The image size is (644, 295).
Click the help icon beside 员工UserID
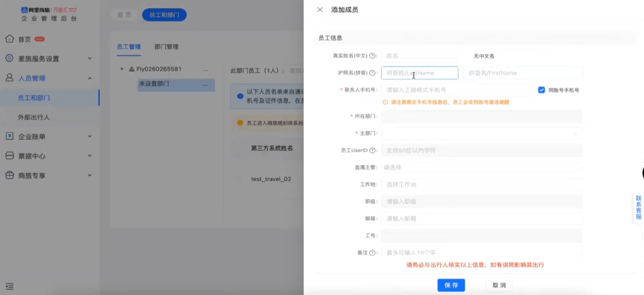click(x=372, y=151)
